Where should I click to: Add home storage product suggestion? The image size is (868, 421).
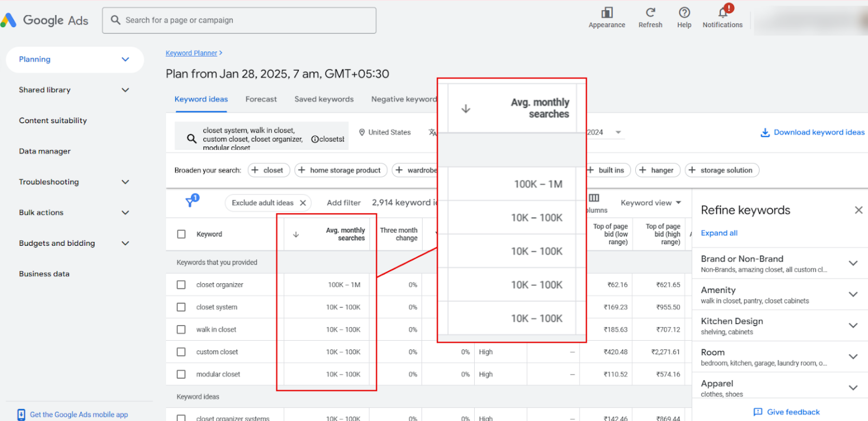[x=341, y=170]
